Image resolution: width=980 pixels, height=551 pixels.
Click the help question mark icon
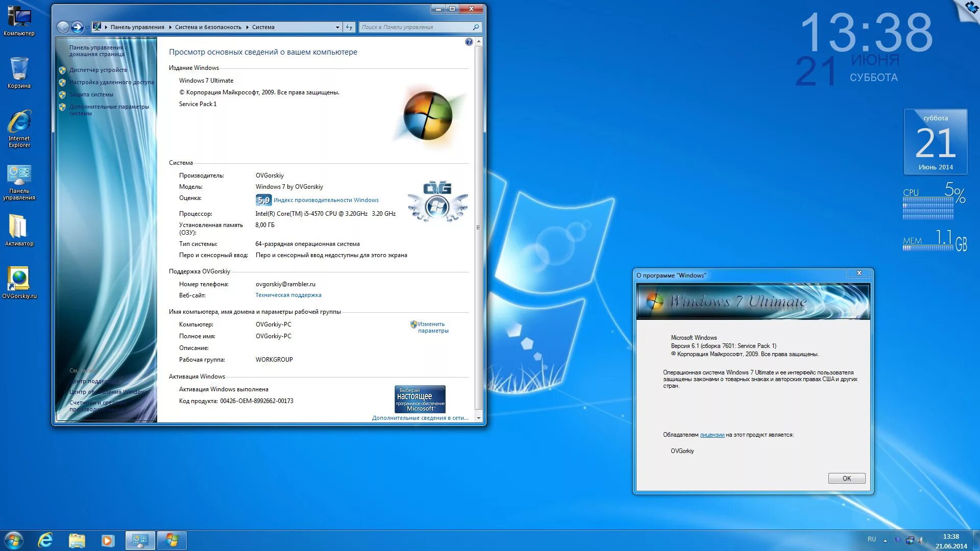(x=469, y=42)
